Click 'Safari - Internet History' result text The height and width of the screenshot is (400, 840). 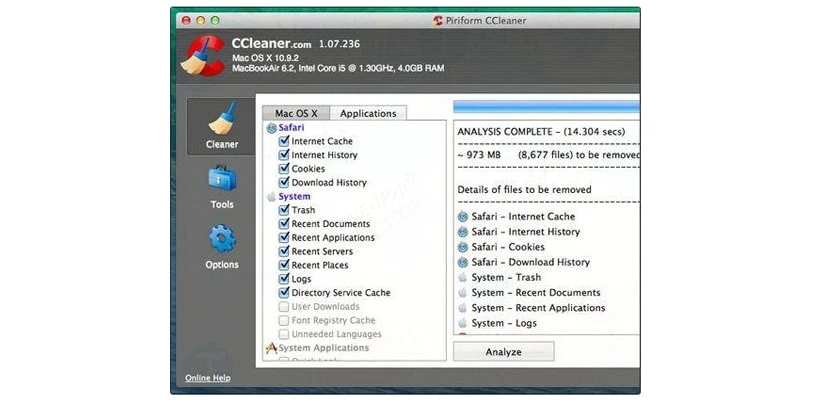tap(526, 232)
